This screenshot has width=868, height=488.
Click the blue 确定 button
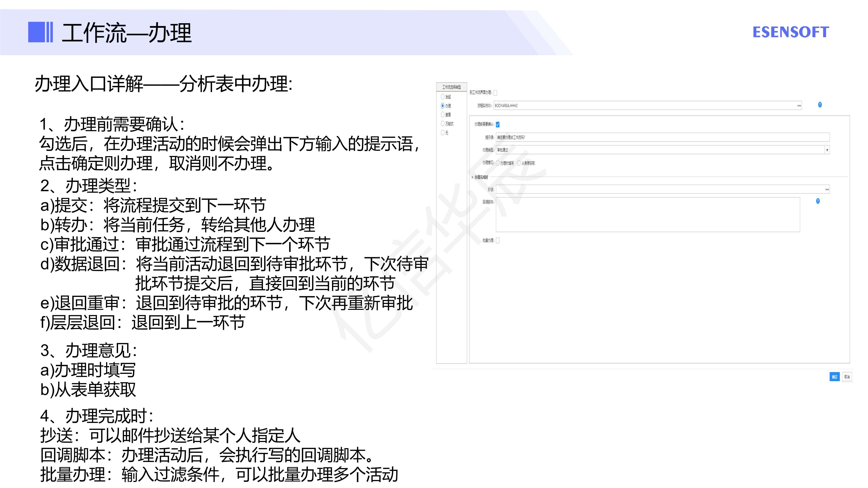point(834,377)
